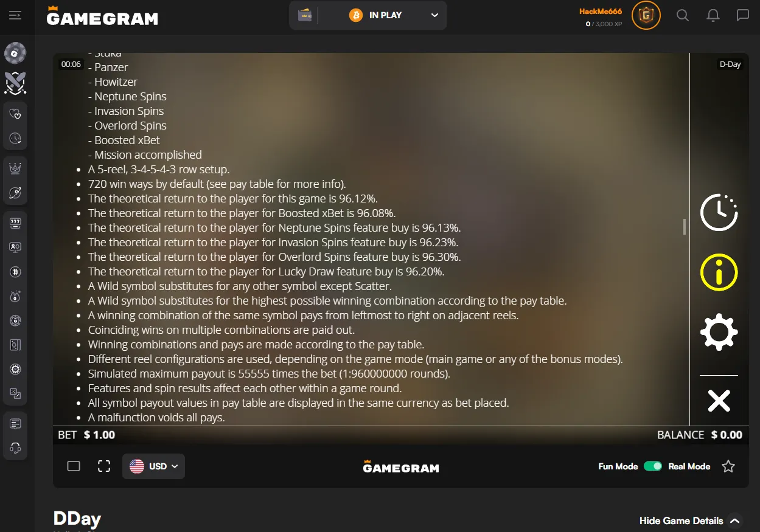Open the hamburger sidebar menu
Screen dimensions: 760x532
coord(15,15)
